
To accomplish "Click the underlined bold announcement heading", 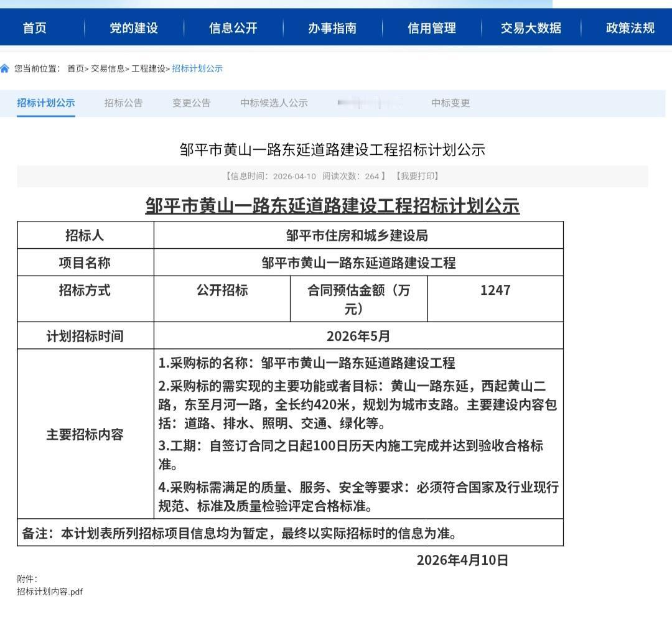I will 332,206.
